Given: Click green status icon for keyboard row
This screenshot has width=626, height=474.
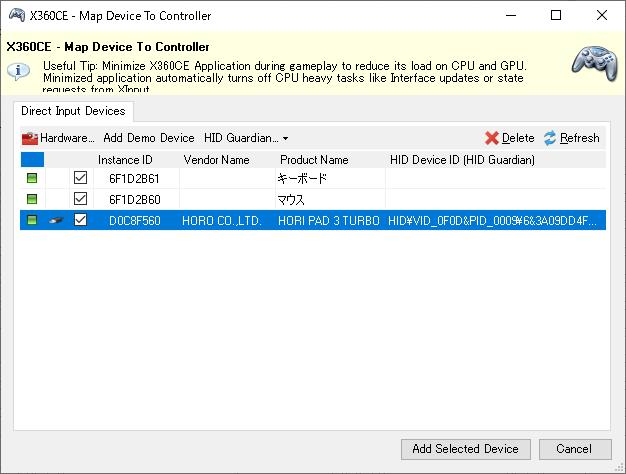Looking at the screenshot, I should (x=32, y=178).
